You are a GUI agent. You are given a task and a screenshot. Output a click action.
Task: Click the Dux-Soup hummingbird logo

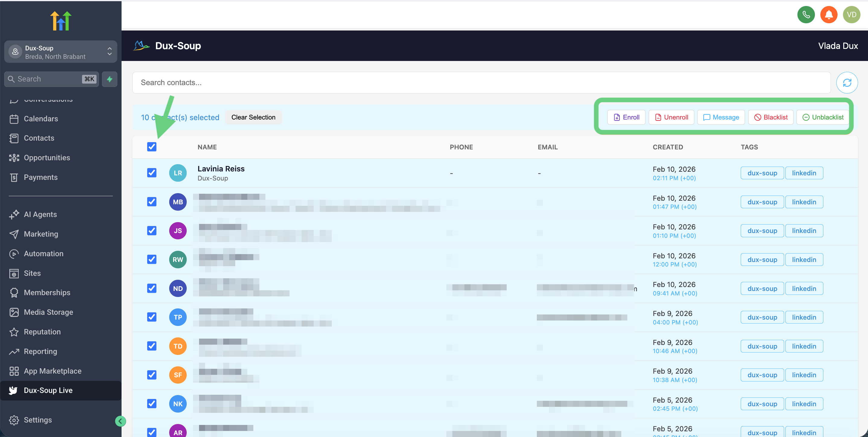[141, 46]
